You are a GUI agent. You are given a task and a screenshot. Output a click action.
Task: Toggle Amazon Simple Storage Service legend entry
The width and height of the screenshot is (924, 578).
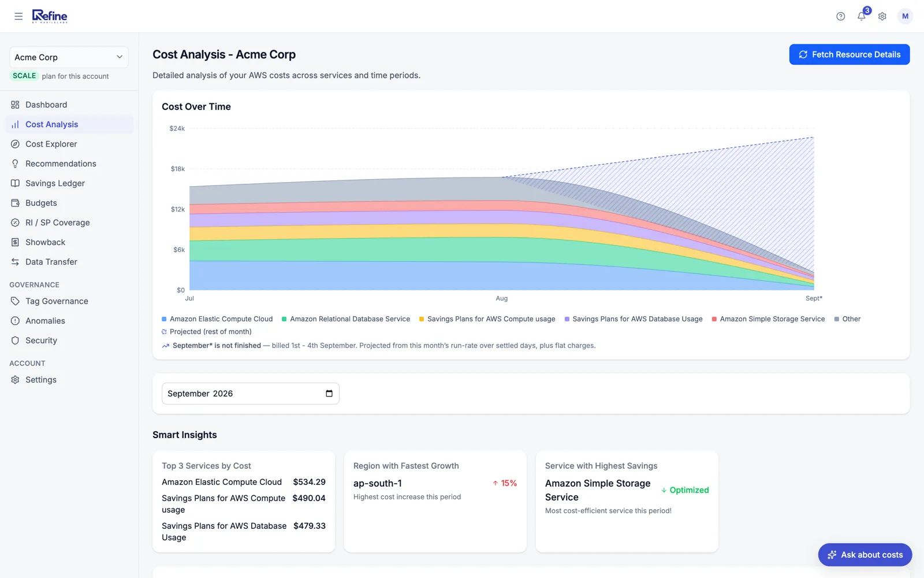pos(769,319)
